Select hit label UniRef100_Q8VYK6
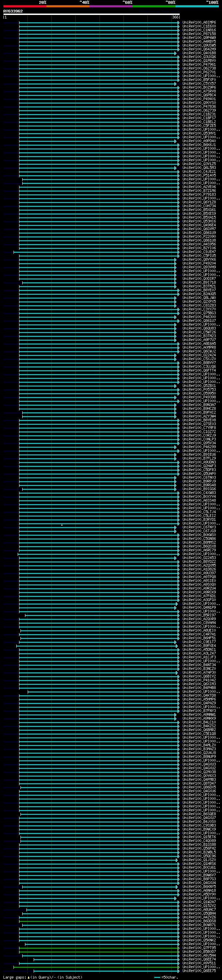This screenshot has width=222, height=980. [x=199, y=259]
